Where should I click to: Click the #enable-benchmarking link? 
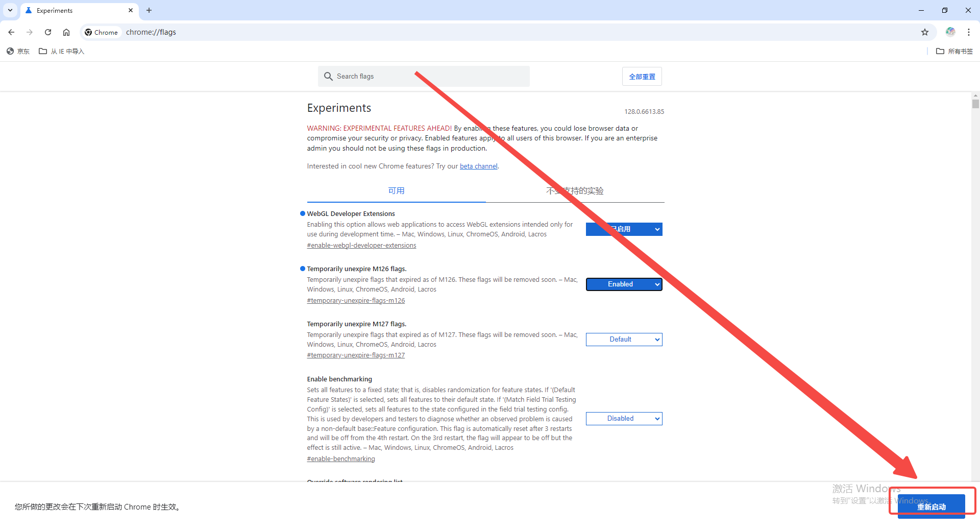[341, 459]
